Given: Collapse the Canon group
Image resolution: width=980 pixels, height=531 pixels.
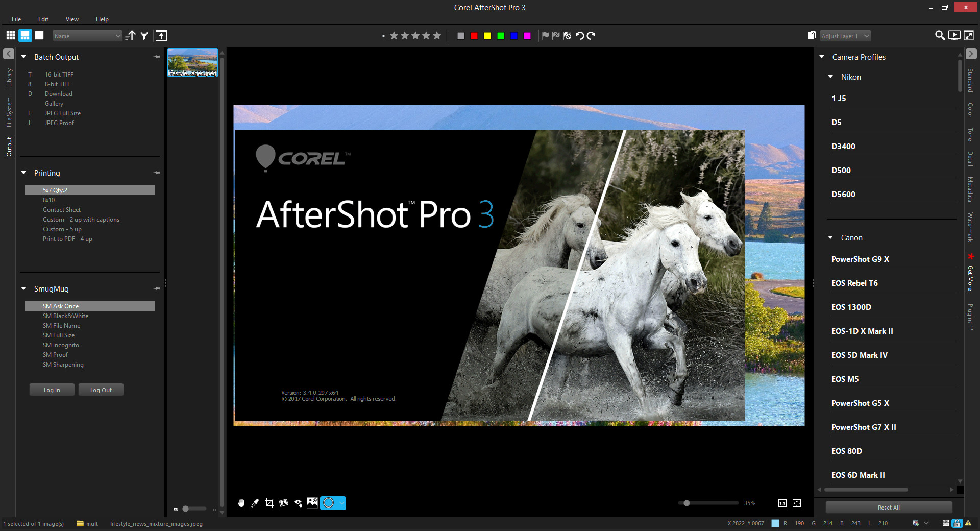Looking at the screenshot, I should [x=830, y=238].
